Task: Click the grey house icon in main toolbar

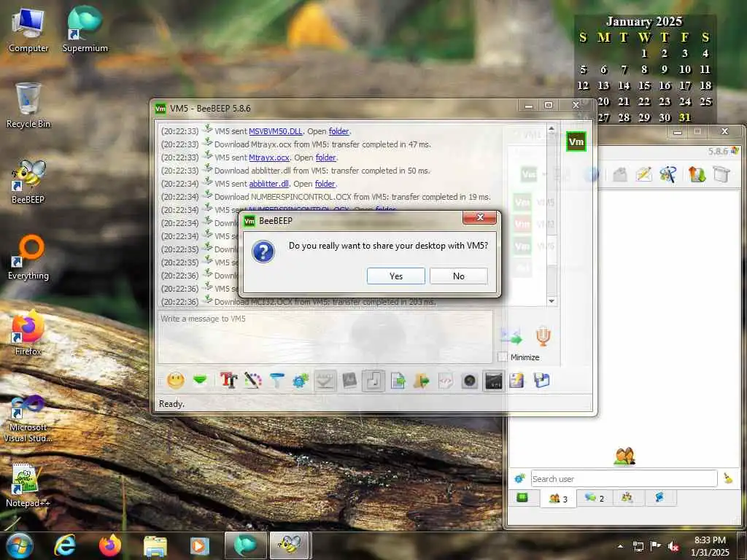Action: point(620,175)
